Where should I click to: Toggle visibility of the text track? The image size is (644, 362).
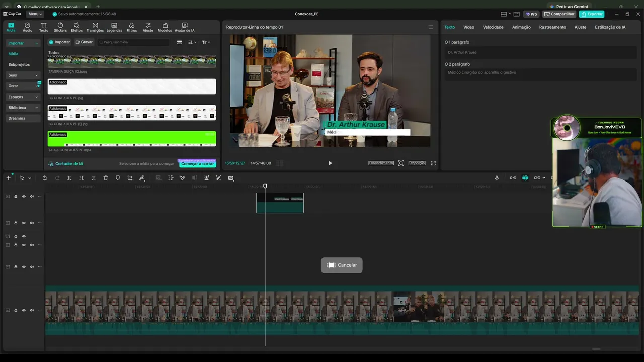click(24, 236)
